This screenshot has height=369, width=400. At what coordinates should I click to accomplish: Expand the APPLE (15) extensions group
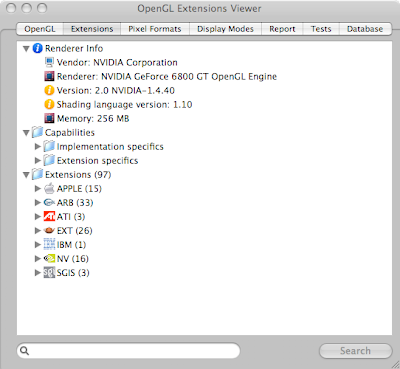38,188
